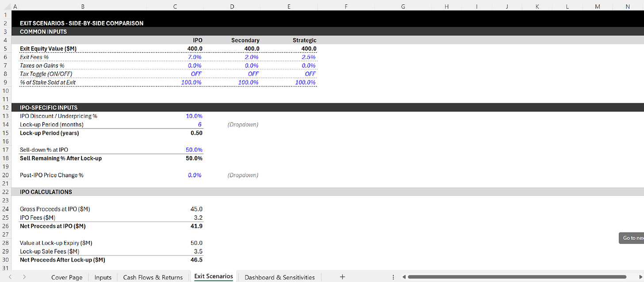Click the horizontal scrollbar left arrow
644x282 pixels.
404,277
